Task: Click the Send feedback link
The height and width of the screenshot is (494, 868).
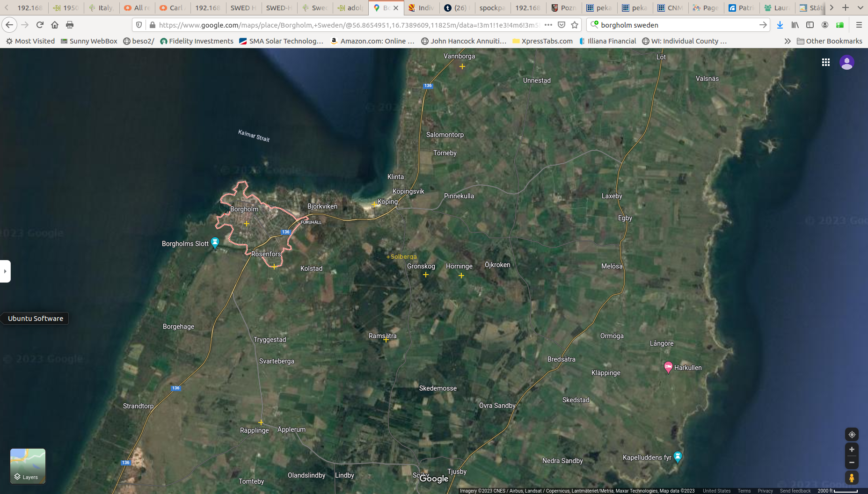Action: point(795,491)
